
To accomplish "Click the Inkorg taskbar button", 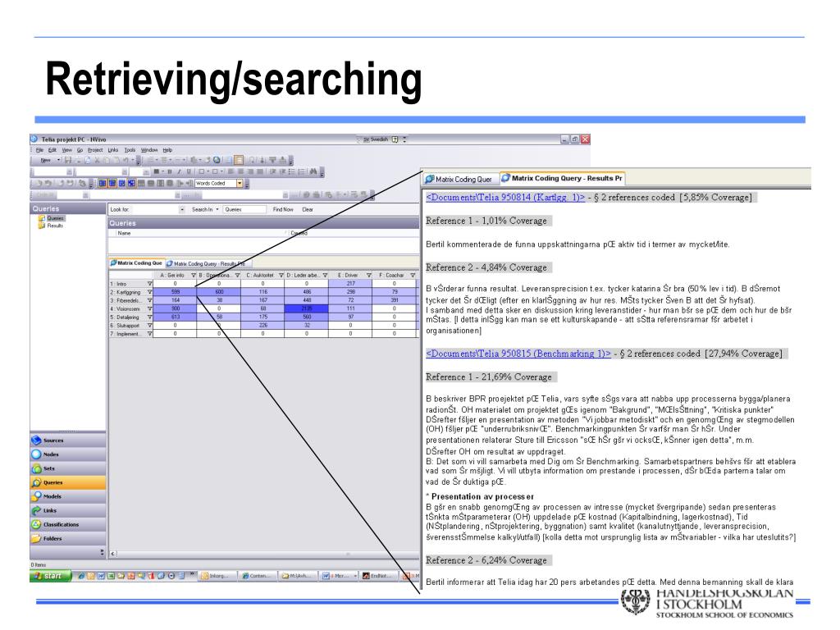I will [216, 576].
